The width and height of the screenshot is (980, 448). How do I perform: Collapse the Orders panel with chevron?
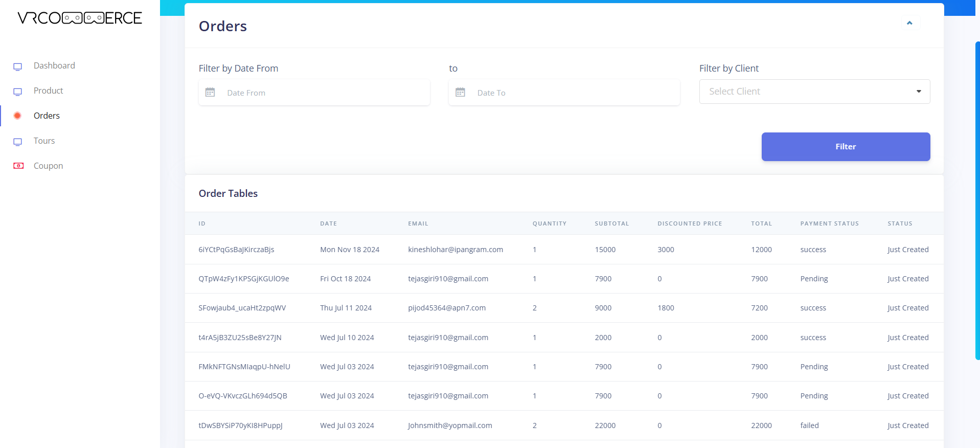909,23
